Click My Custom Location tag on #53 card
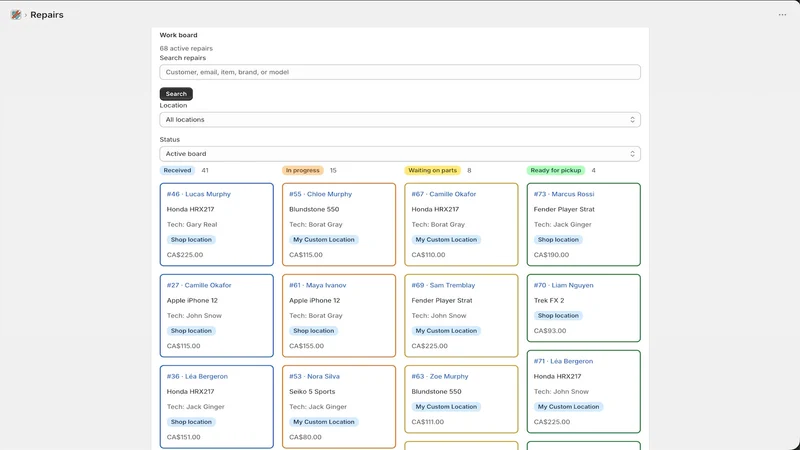Image resolution: width=800 pixels, height=450 pixels. point(323,422)
